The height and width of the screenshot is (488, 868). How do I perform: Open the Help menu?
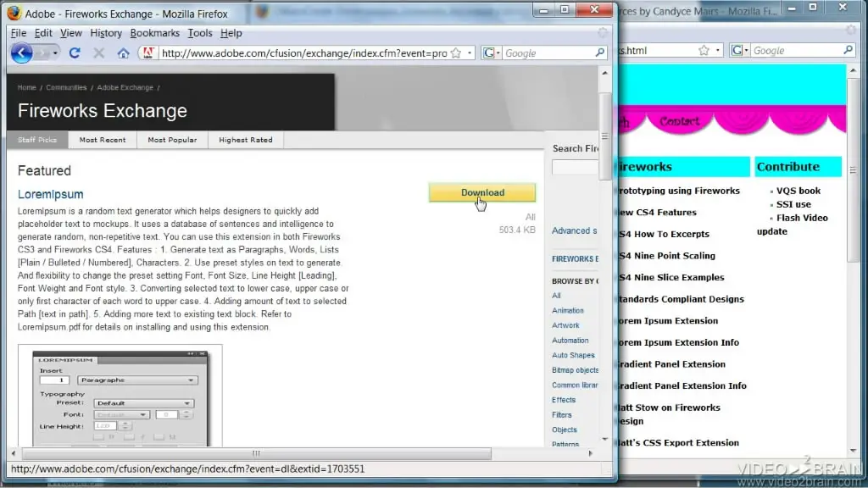click(231, 33)
